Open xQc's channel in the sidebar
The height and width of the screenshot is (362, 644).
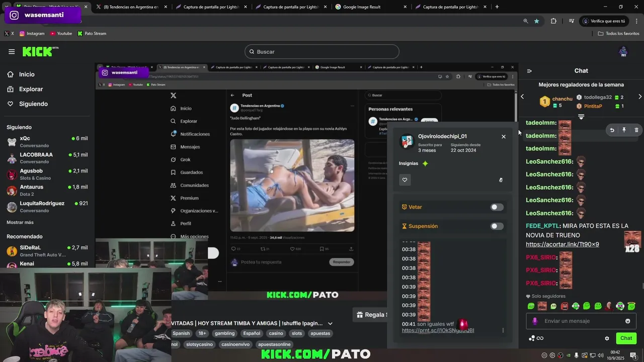pos(47,142)
